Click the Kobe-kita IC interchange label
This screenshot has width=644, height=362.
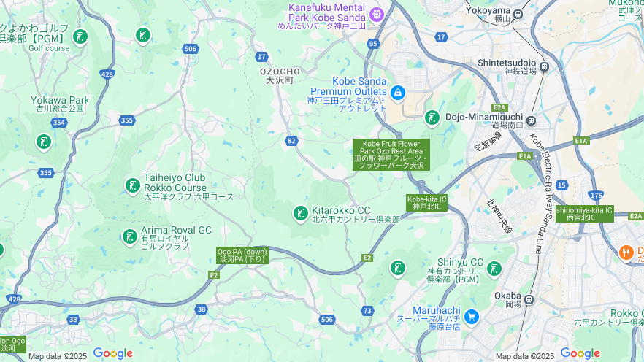click(x=426, y=203)
